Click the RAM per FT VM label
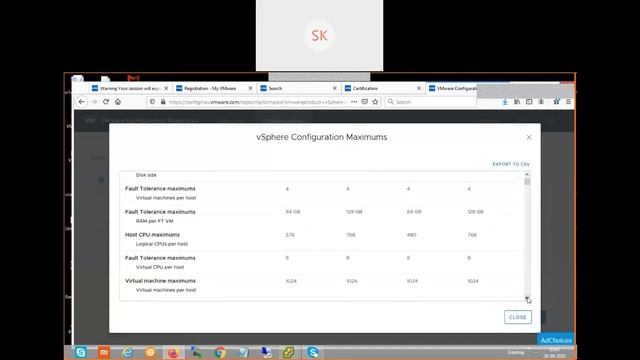The height and width of the screenshot is (360, 640). pyautogui.click(x=154, y=221)
